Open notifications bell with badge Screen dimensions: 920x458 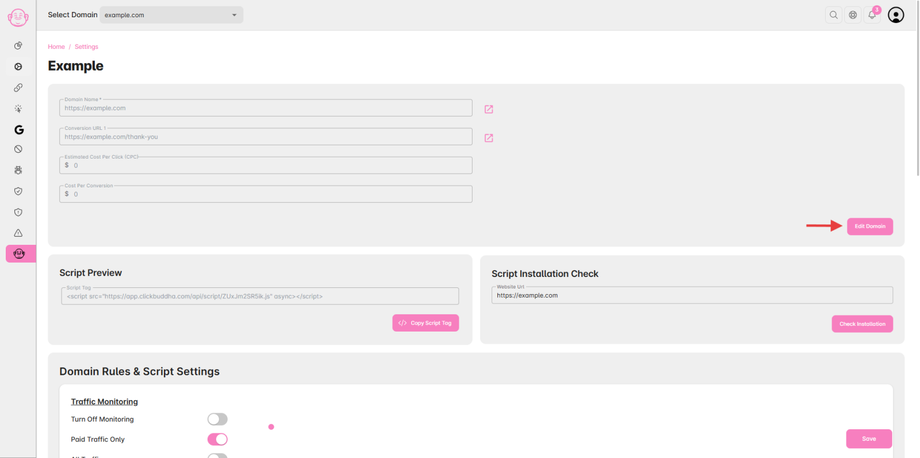(x=872, y=15)
